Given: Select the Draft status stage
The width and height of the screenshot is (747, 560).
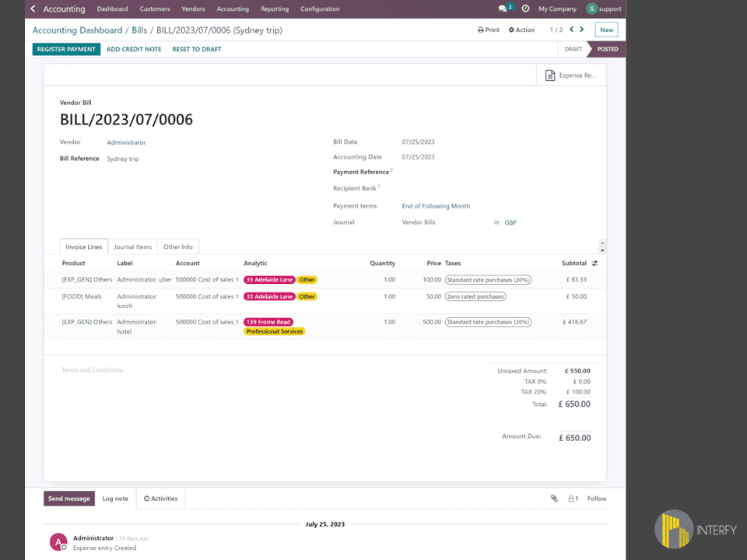Looking at the screenshot, I should pos(573,49).
